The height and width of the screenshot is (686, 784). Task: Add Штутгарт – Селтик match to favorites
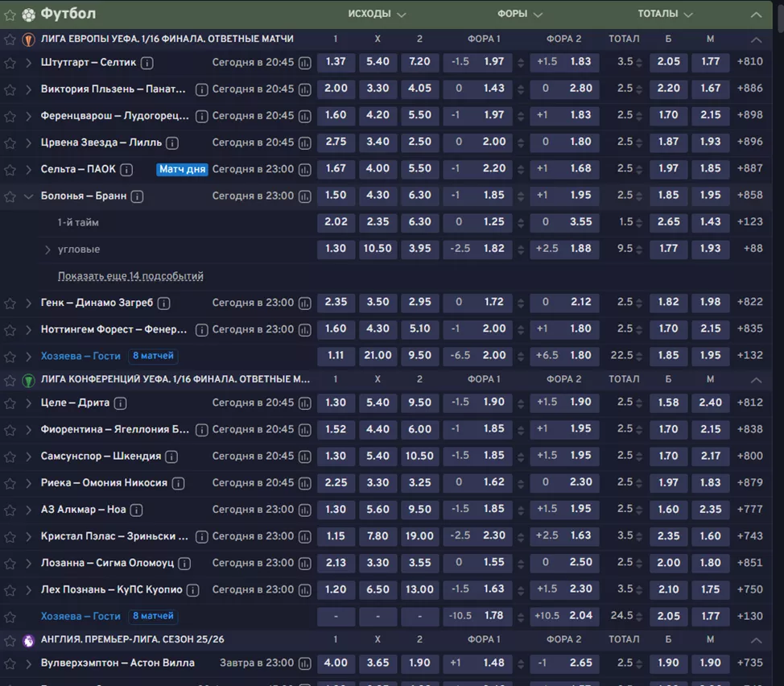pyautogui.click(x=10, y=63)
